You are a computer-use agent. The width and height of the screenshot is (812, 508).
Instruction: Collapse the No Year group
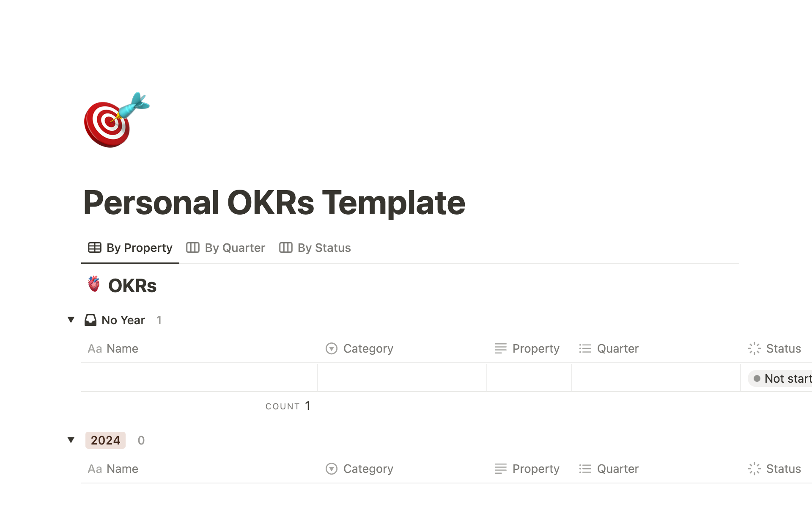(71, 320)
